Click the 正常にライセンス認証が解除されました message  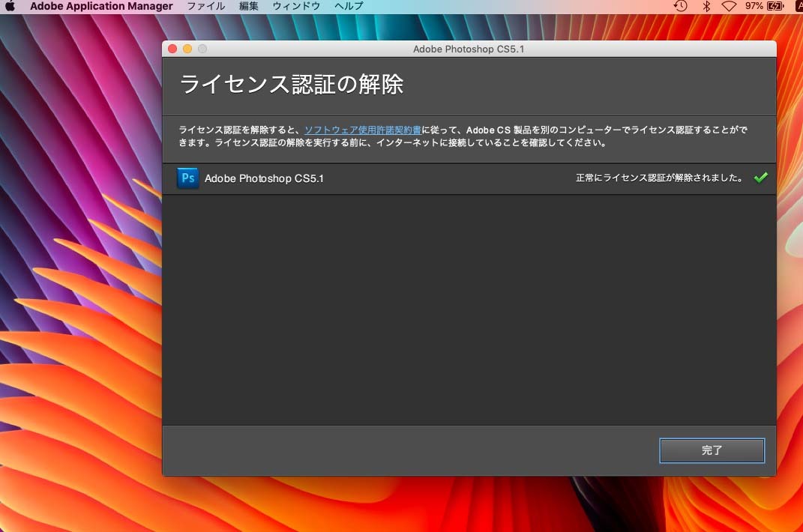point(659,178)
